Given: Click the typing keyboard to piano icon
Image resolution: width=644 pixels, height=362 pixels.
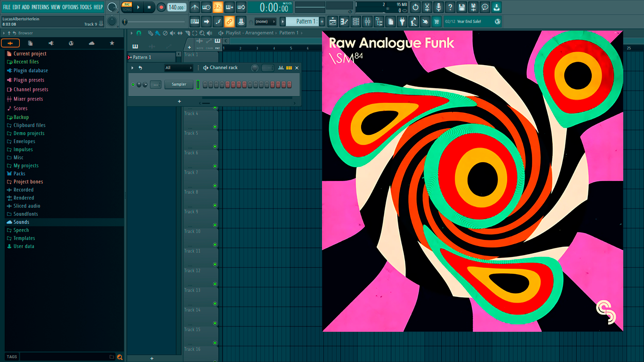Looking at the screenshot, I should pyautogui.click(x=195, y=21).
